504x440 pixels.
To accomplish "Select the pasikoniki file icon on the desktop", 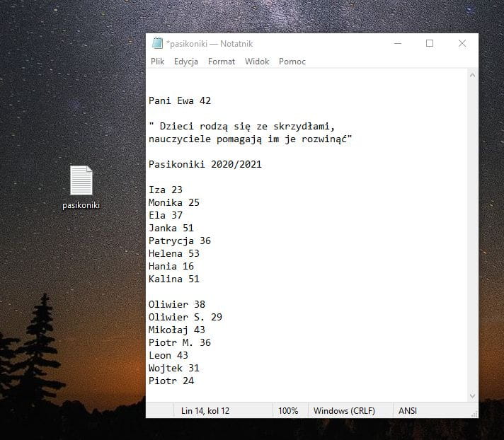I will (x=81, y=181).
